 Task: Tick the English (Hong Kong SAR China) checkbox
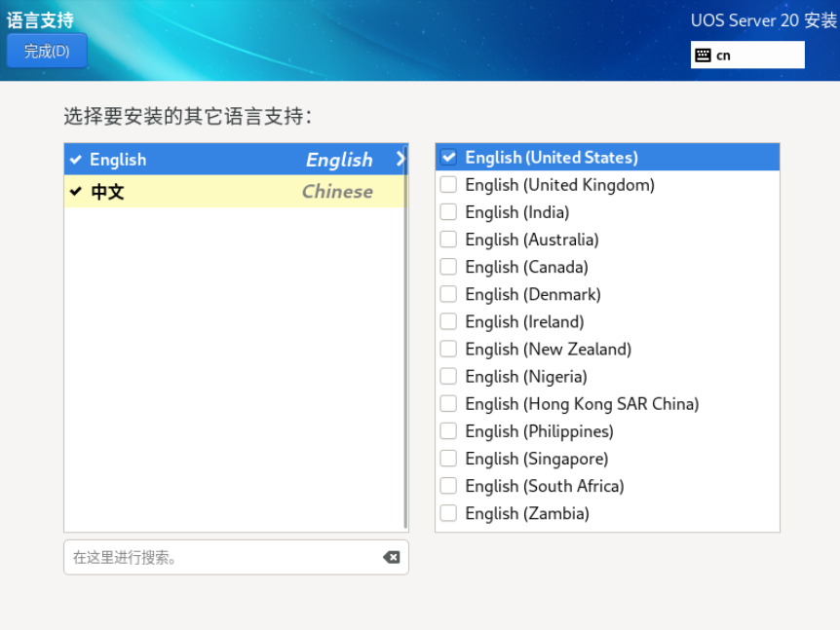click(x=448, y=403)
